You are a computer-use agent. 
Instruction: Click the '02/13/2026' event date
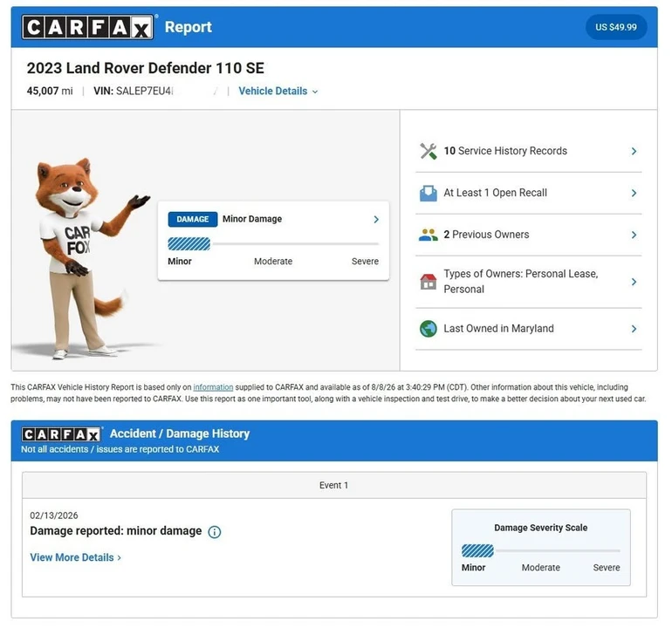[x=54, y=515]
